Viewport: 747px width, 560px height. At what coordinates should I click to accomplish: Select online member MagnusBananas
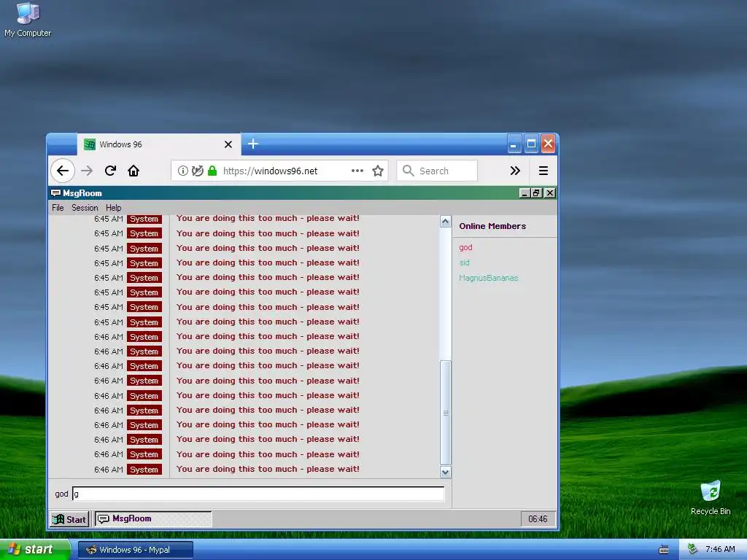[x=488, y=278]
